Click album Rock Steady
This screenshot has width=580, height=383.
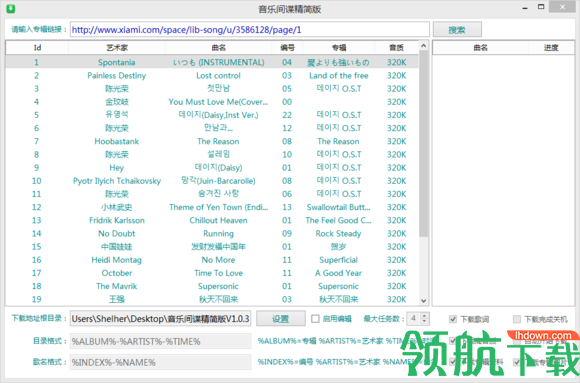click(338, 234)
